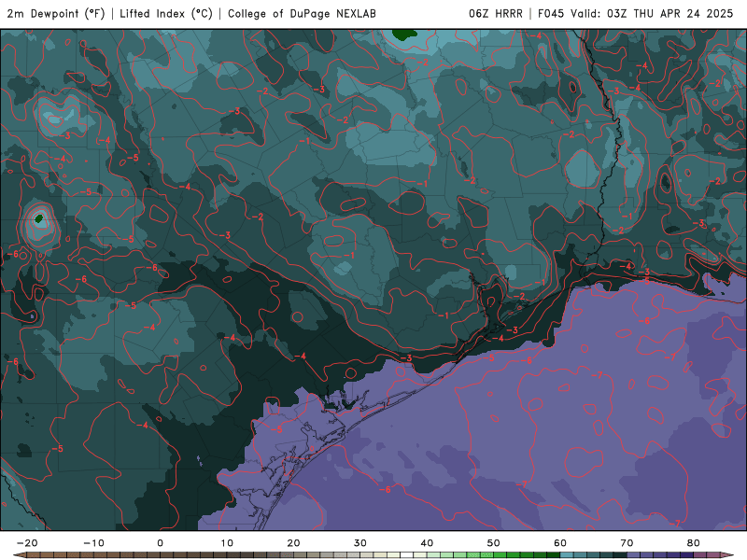Click the "Valid: 03Z THU APR 24 2025" text
This screenshot has height=560, width=747.
[652, 14]
